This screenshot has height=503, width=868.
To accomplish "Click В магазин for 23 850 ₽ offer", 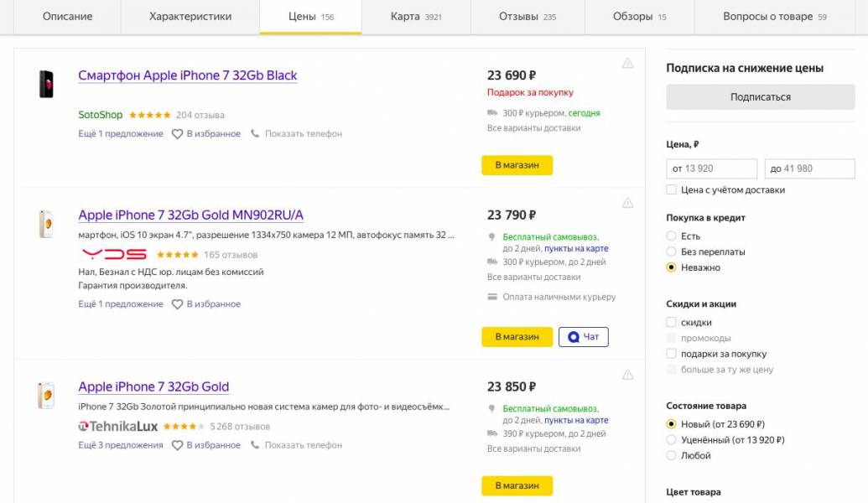I will tap(517, 485).
